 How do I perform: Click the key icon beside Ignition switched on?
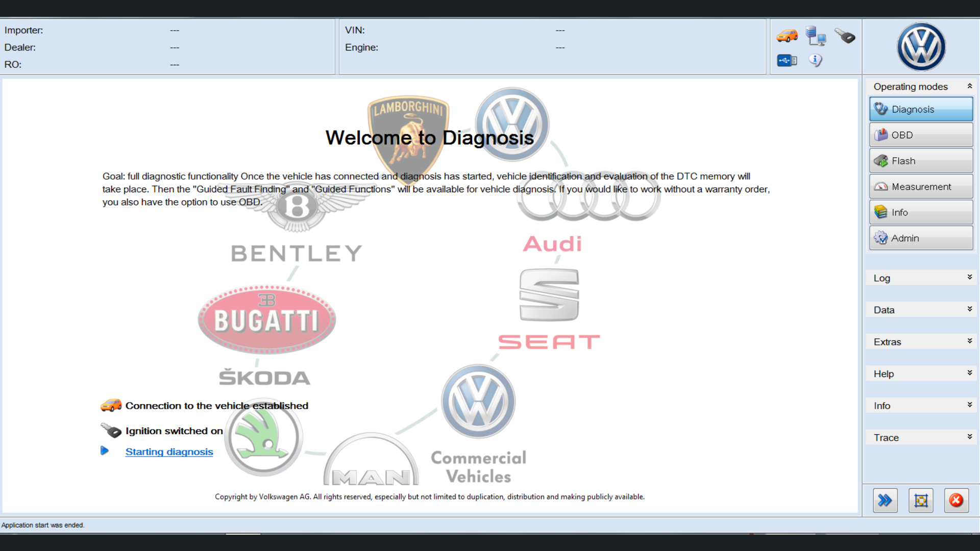(111, 431)
